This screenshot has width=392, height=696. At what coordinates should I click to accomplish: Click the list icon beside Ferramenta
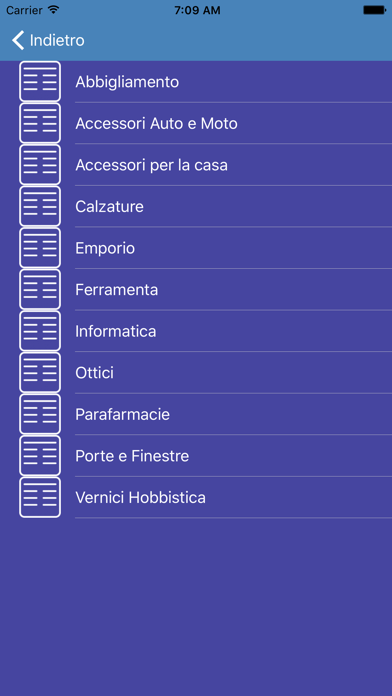coord(40,289)
